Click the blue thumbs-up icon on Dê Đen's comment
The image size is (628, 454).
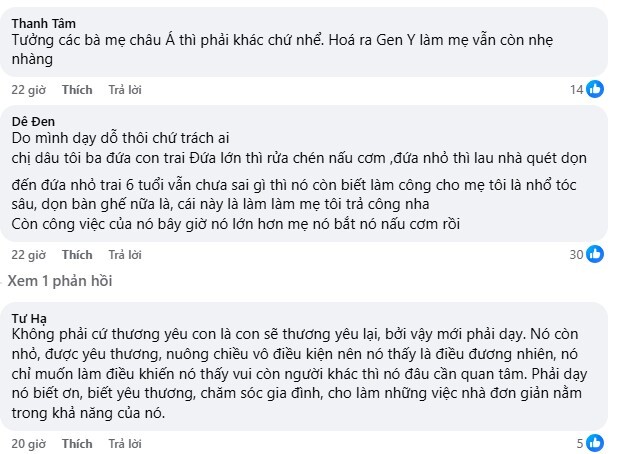click(x=595, y=254)
